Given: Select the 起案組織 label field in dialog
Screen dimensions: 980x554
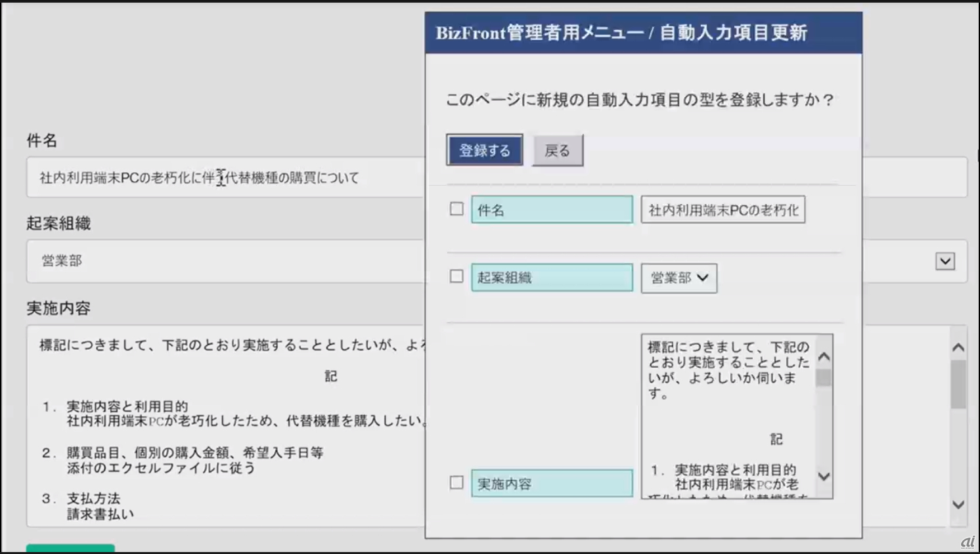Looking at the screenshot, I should click(552, 277).
